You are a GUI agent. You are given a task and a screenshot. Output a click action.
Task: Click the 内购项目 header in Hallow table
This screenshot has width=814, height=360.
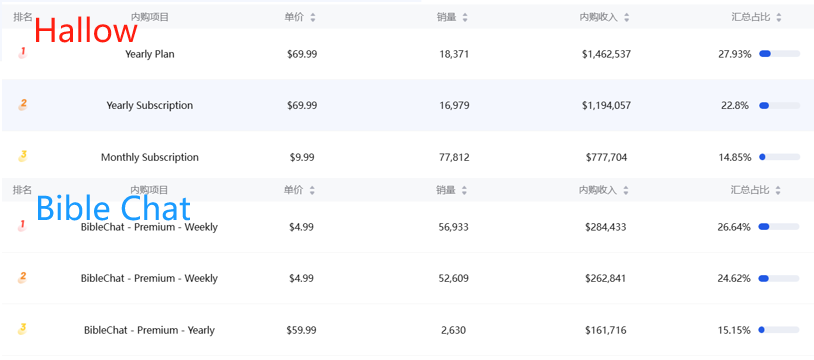[150, 17]
